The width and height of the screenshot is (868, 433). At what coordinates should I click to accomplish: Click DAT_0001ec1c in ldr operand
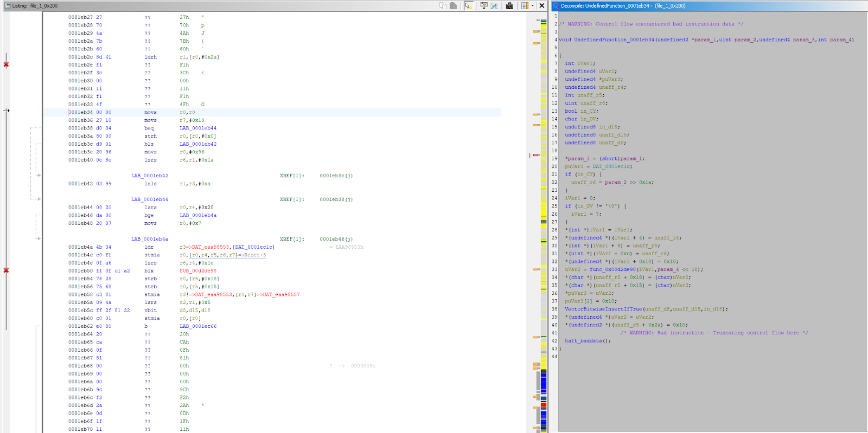click(x=253, y=247)
